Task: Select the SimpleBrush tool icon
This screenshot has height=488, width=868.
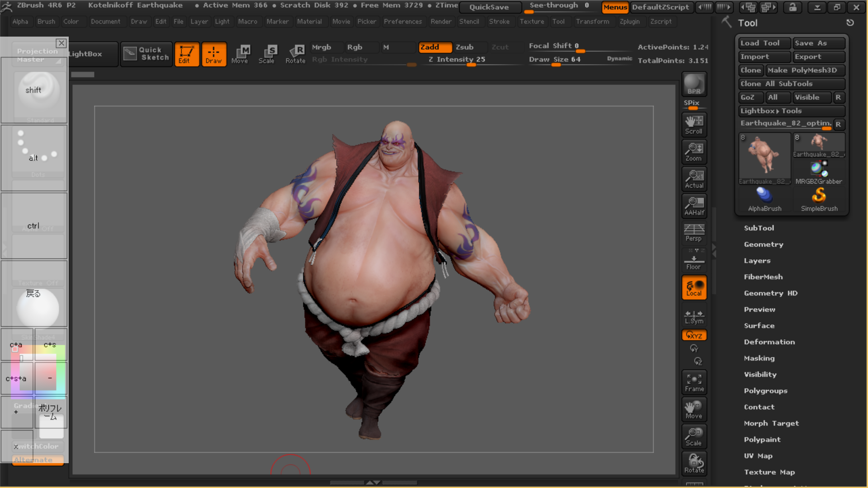Action: (x=819, y=199)
